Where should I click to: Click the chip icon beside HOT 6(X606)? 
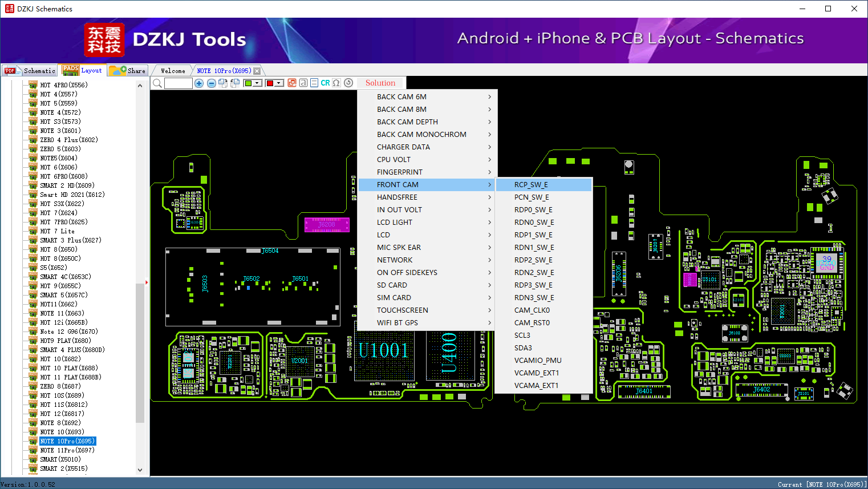pos(33,167)
